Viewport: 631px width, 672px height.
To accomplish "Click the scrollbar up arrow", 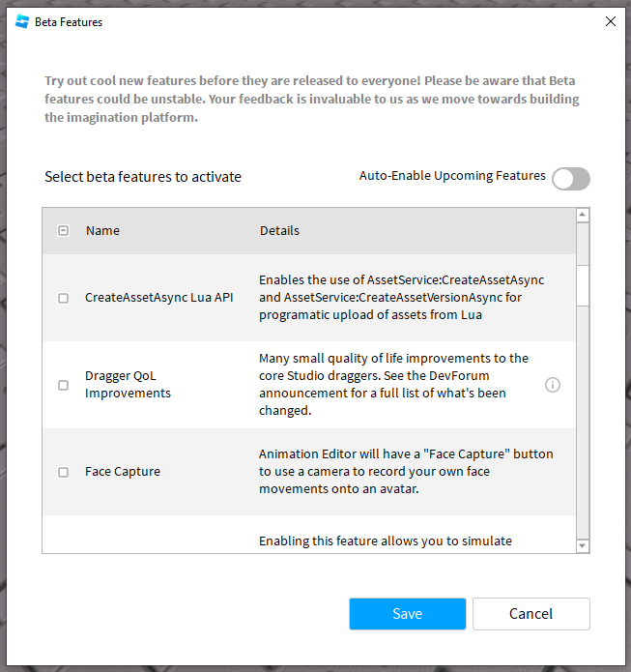I will (x=582, y=215).
